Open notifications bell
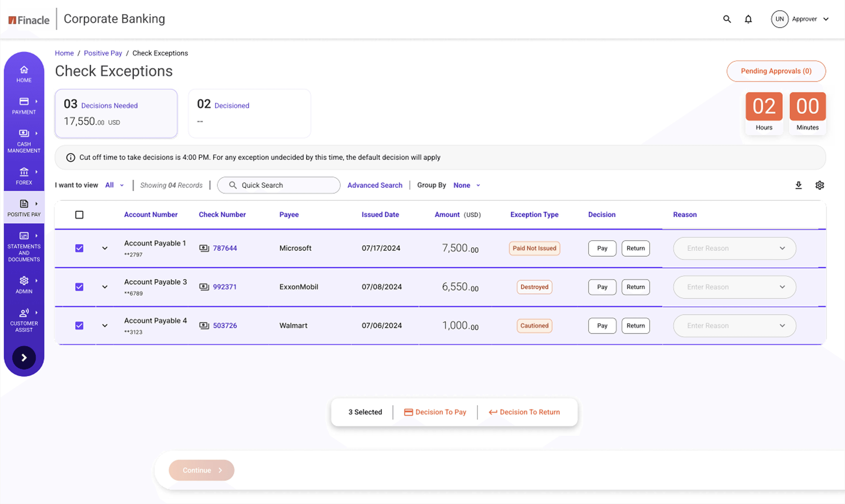The image size is (845, 504). (748, 19)
